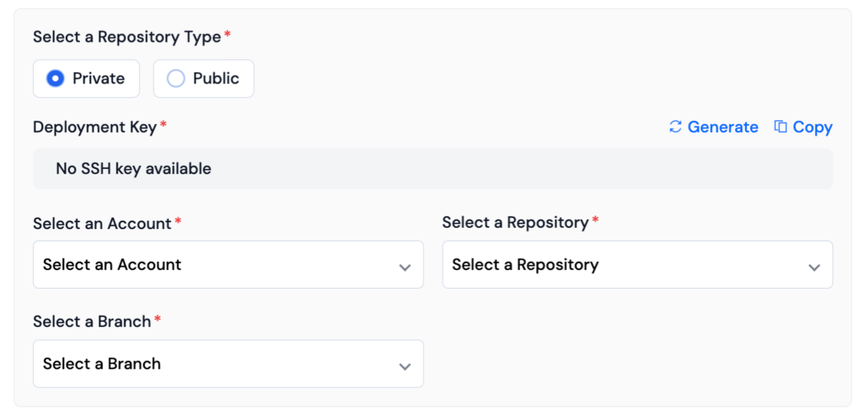Image resolution: width=868 pixels, height=411 pixels.
Task: Click the Select a Branch field label
Action: [x=92, y=321]
